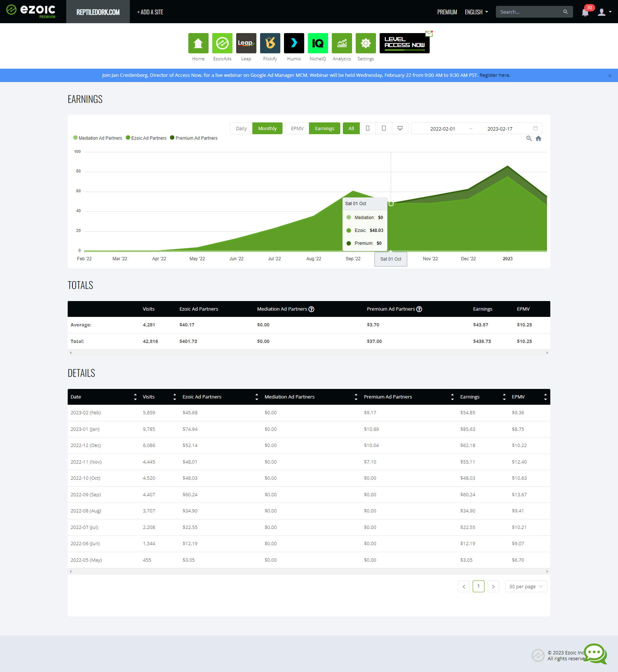
Task: Reset chart with the home icon
Action: [x=539, y=139]
